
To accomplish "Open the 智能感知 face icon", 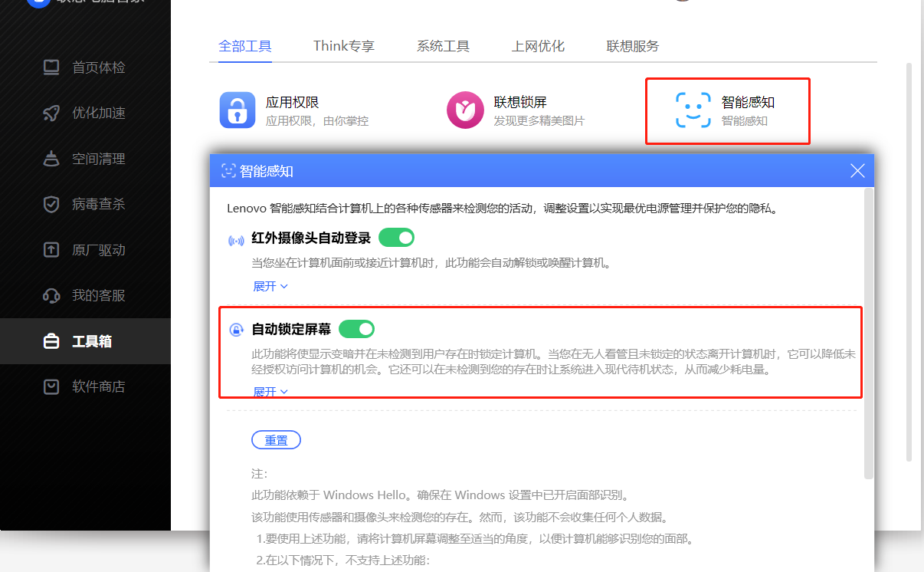I will 693,110.
